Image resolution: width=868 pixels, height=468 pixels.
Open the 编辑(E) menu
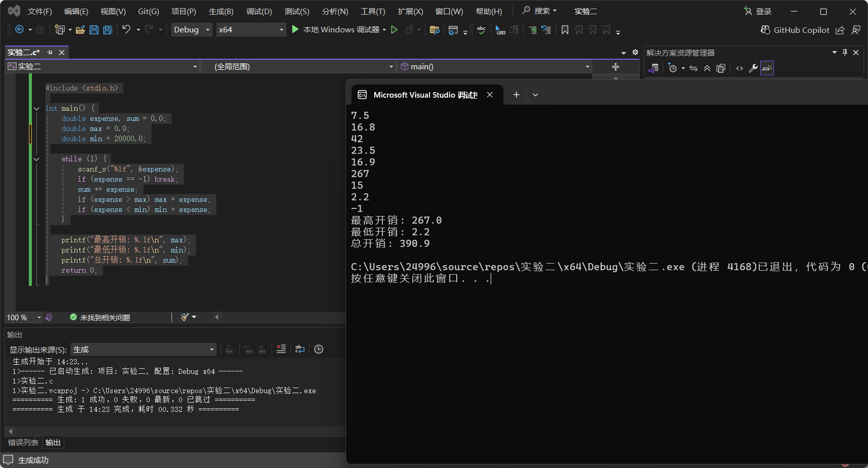(x=76, y=11)
